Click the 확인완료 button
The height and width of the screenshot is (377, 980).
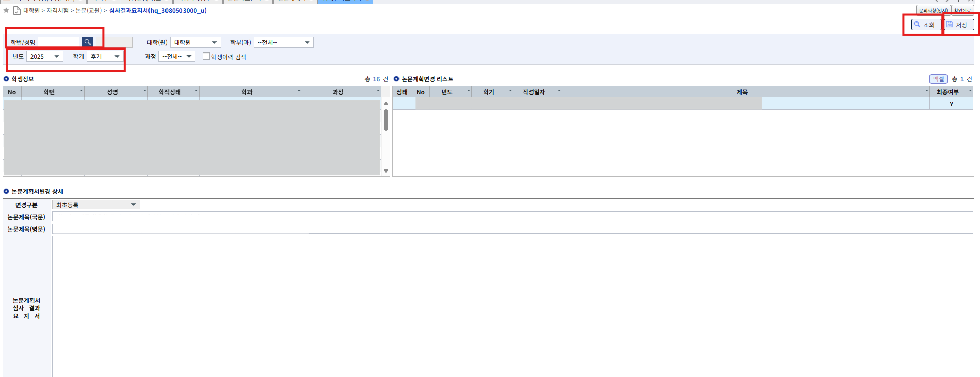click(x=962, y=10)
